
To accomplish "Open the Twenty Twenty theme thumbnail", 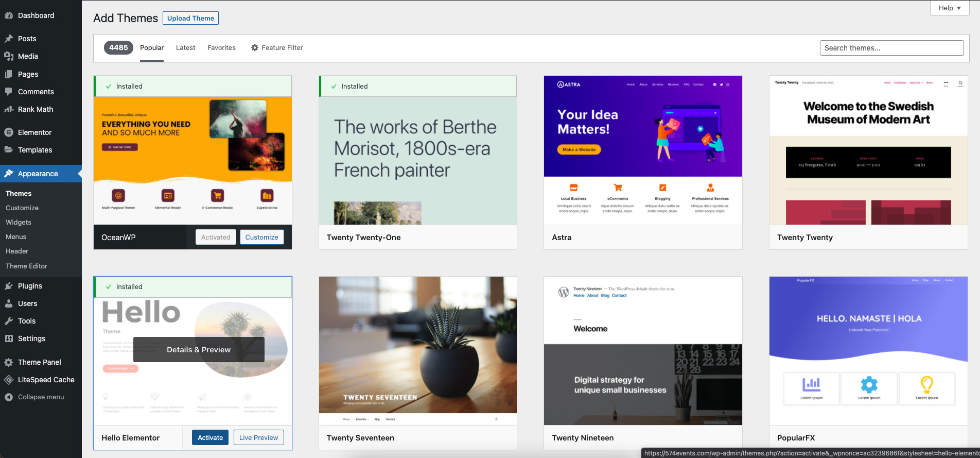I will (x=868, y=150).
